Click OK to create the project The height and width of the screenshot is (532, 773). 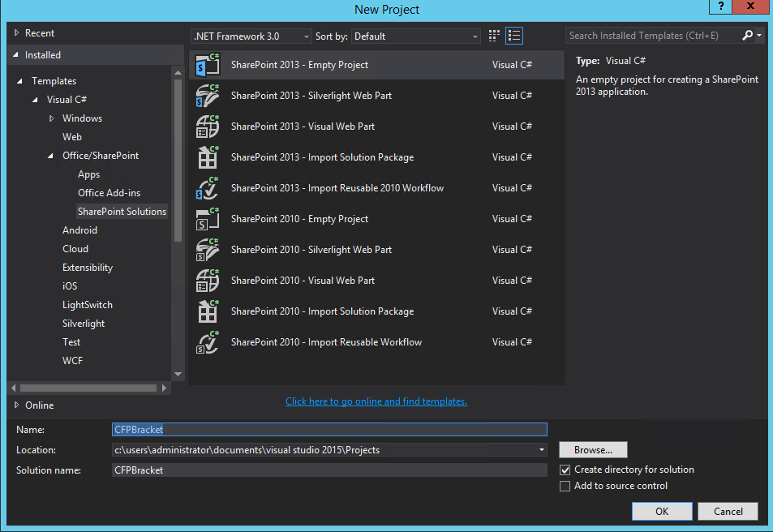pyautogui.click(x=662, y=511)
